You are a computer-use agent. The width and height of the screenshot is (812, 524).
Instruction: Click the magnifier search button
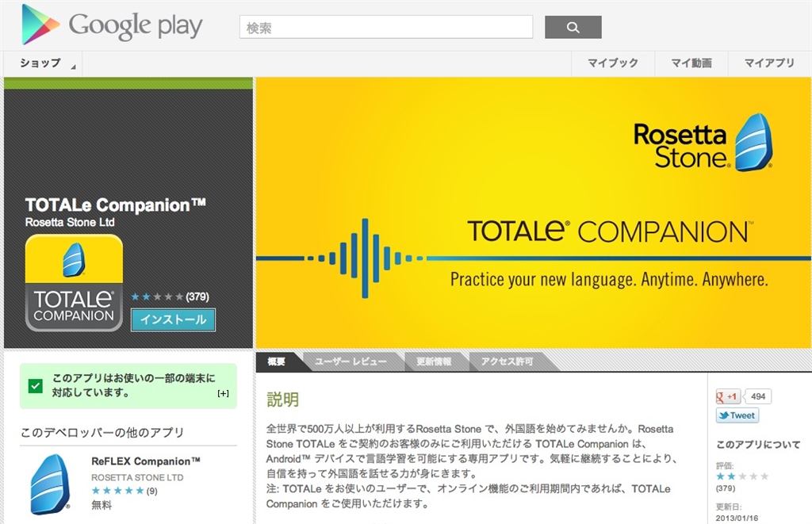(573, 28)
